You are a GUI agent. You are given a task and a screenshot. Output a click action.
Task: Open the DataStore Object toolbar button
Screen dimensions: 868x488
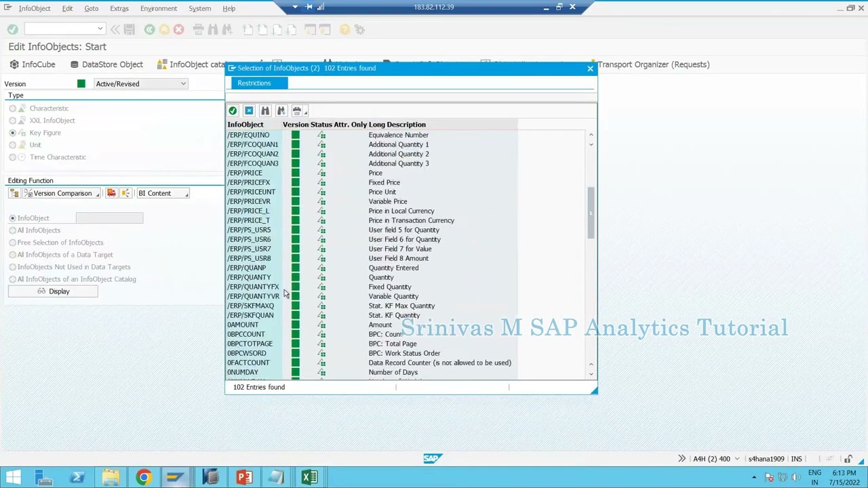pyautogui.click(x=106, y=64)
